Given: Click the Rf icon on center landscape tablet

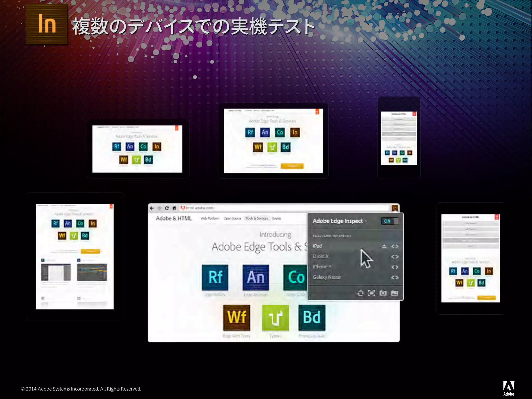Looking at the screenshot, I should click(250, 132).
